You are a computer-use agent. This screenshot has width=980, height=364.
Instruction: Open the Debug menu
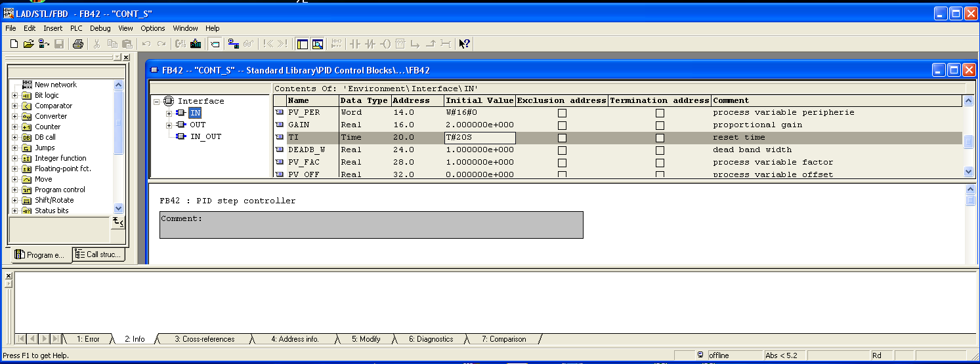[100, 28]
